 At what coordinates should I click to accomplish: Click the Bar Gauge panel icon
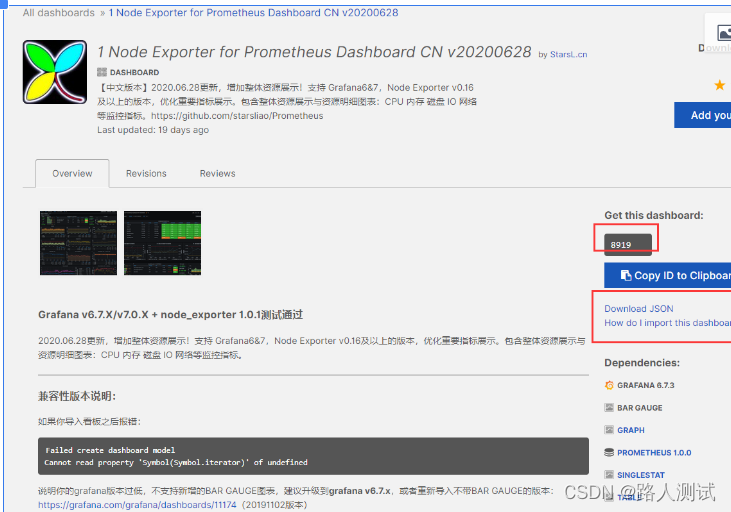click(609, 408)
